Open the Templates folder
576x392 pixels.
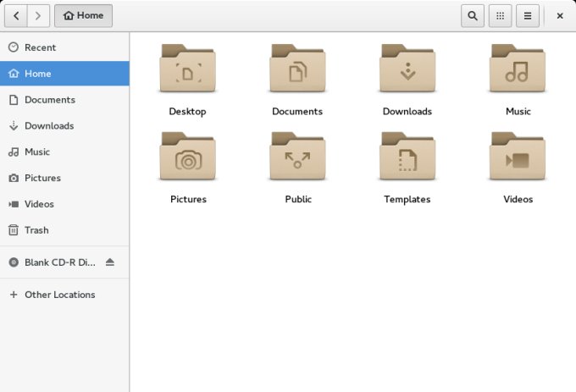pos(407,157)
